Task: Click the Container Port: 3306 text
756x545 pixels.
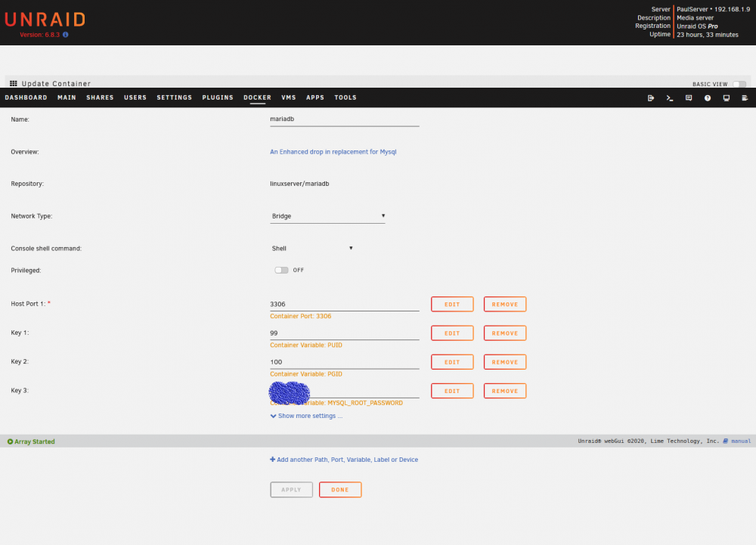Action: [300, 316]
